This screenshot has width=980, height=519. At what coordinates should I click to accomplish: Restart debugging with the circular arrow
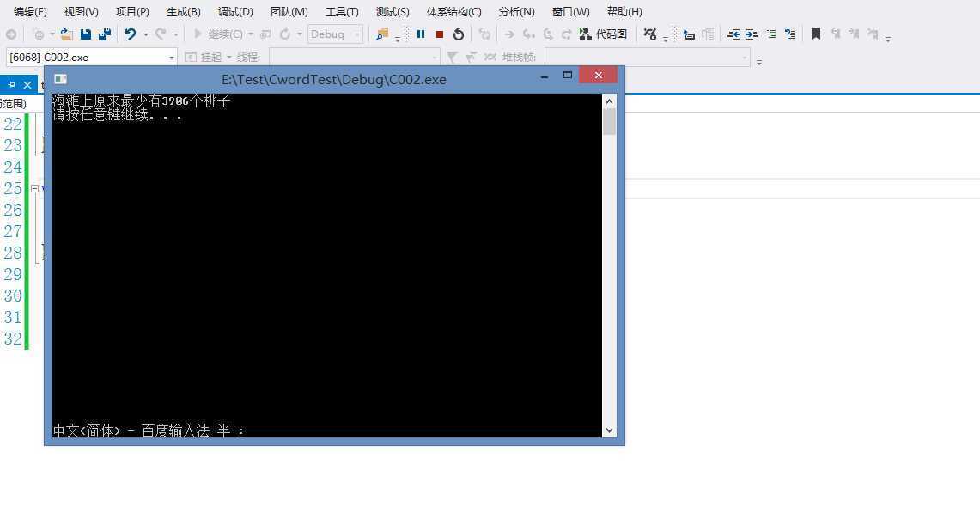458,34
